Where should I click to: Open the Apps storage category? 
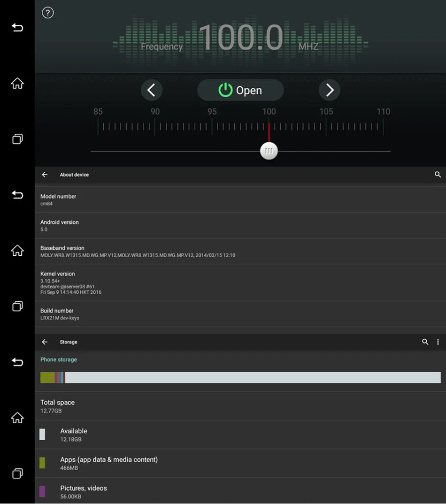240,463
